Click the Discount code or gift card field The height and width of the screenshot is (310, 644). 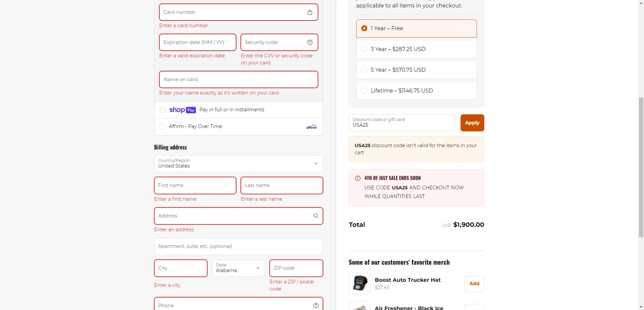pyautogui.click(x=402, y=123)
